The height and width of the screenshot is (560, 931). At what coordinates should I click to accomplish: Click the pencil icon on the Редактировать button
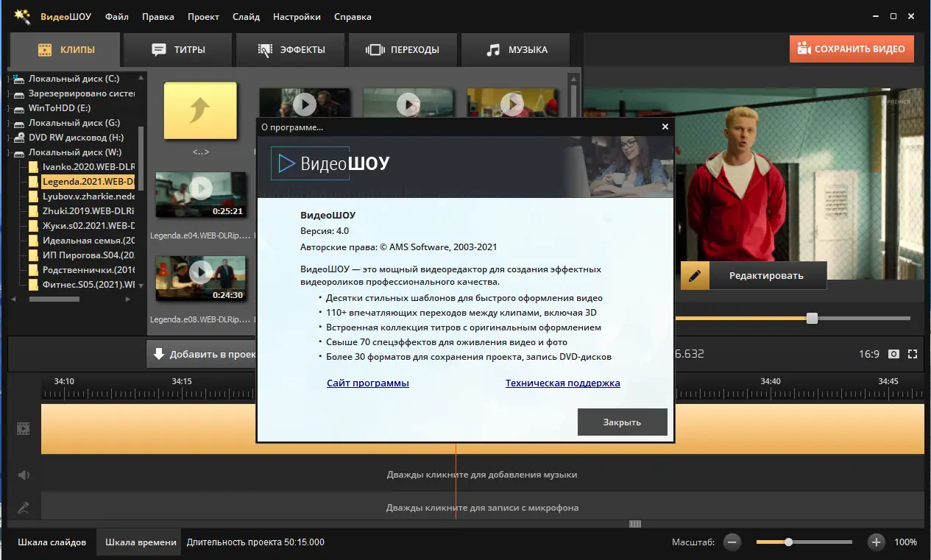click(694, 274)
